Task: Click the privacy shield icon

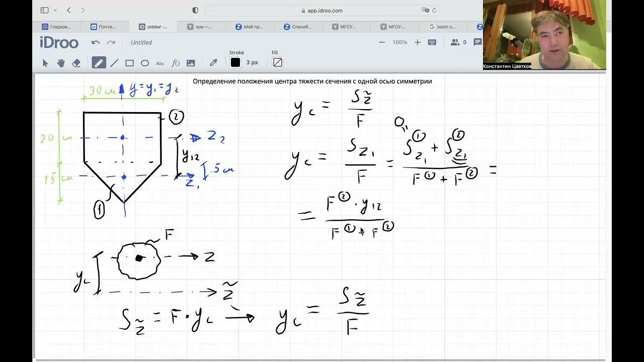Action: click(195, 10)
